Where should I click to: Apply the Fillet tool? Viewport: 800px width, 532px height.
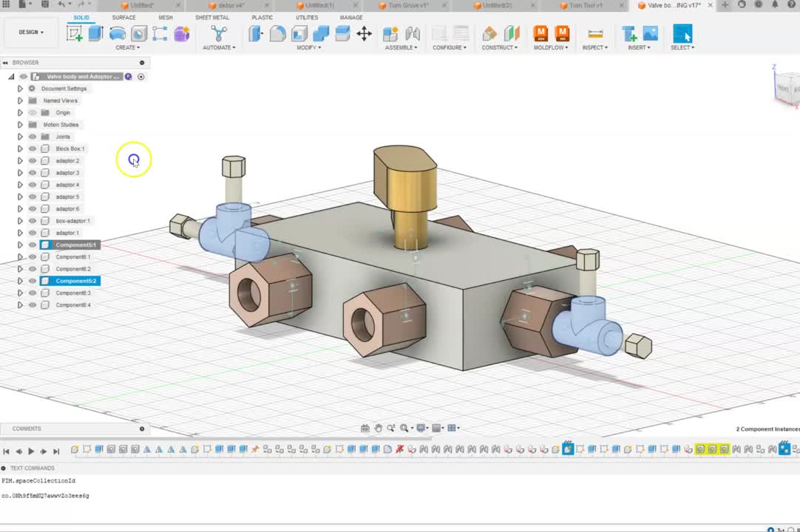pos(277,34)
